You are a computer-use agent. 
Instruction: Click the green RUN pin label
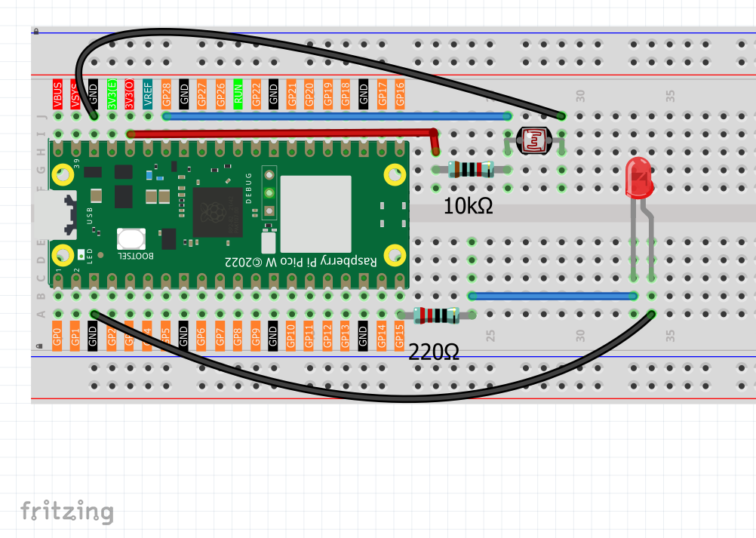click(x=238, y=94)
